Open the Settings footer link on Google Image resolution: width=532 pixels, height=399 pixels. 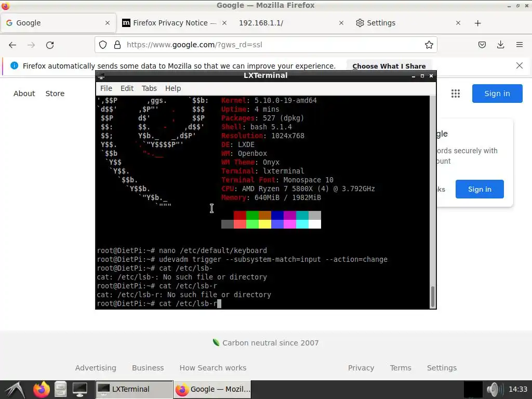[442, 368]
